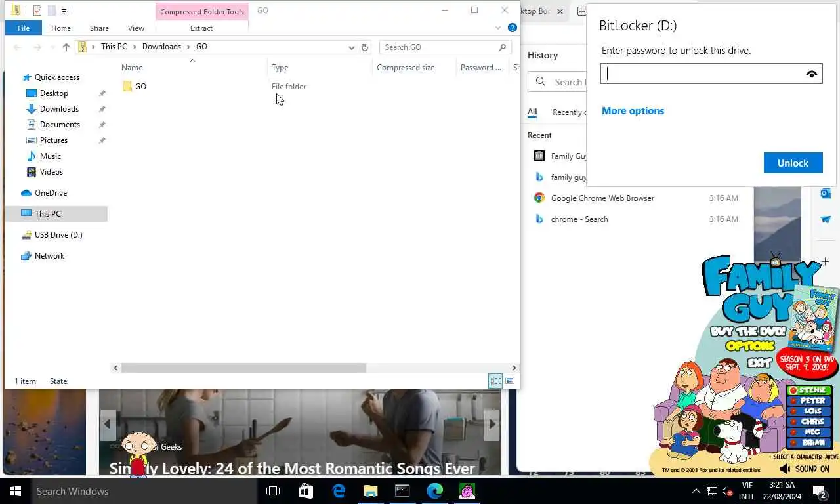840x504 pixels.
Task: Show hidden system tray icons
Action: pyautogui.click(x=696, y=491)
